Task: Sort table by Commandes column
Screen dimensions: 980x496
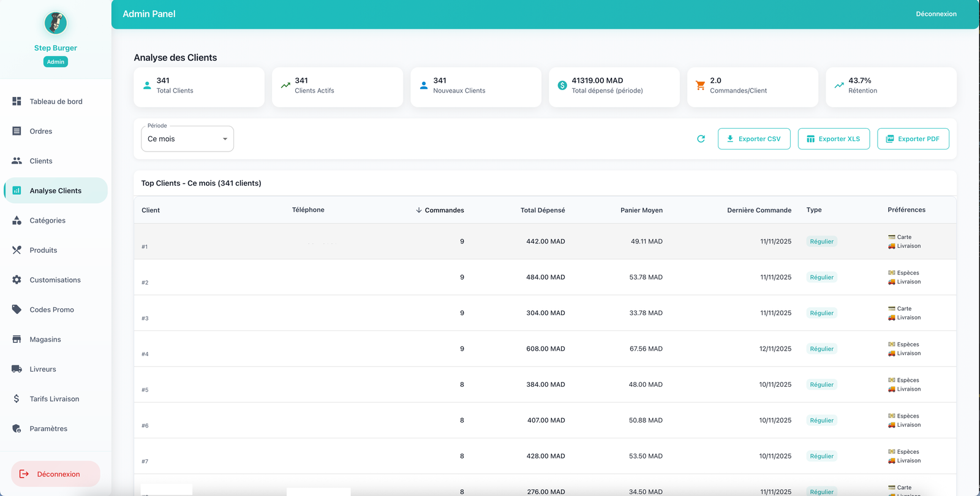Action: 443,210
